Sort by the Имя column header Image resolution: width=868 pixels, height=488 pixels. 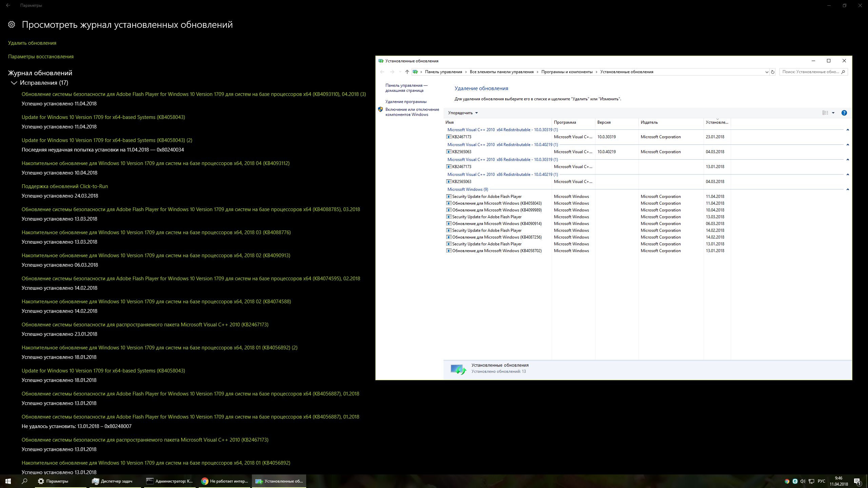(x=497, y=122)
